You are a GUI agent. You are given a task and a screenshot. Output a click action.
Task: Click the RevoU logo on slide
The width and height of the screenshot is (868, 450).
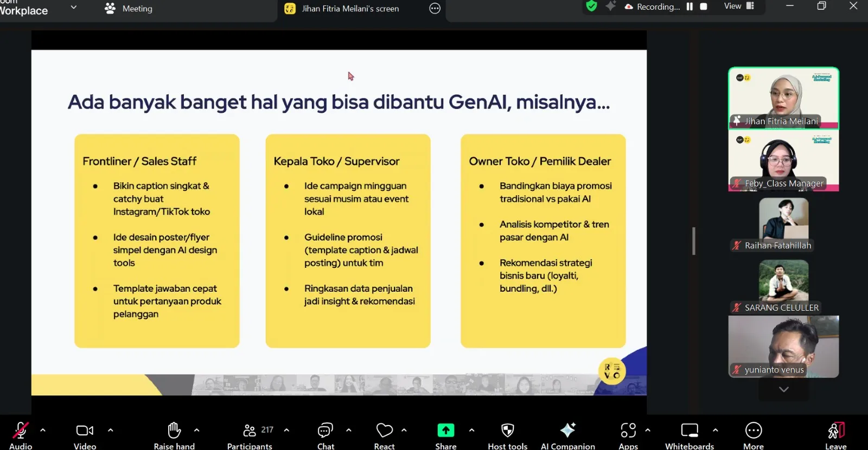[x=612, y=371]
